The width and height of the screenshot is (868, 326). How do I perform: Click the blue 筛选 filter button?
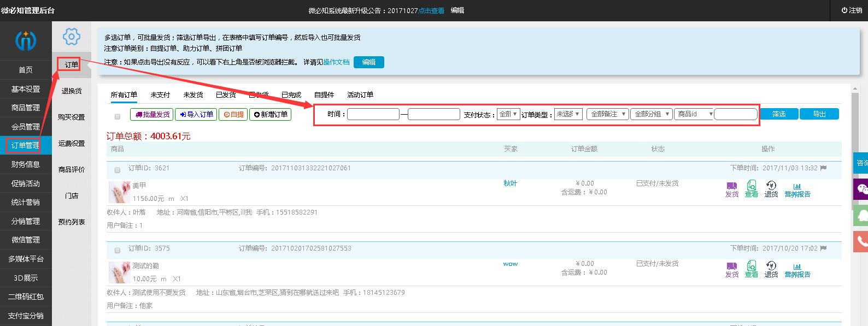click(779, 114)
